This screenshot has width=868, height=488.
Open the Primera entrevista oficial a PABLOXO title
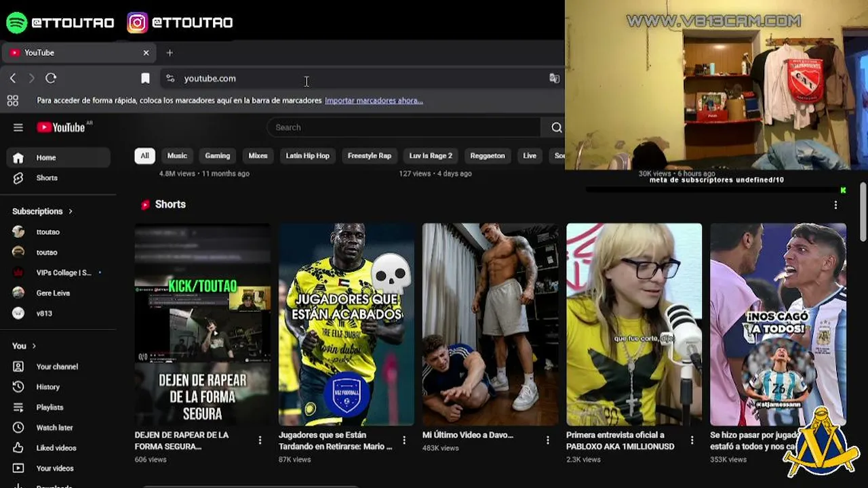pyautogui.click(x=620, y=441)
